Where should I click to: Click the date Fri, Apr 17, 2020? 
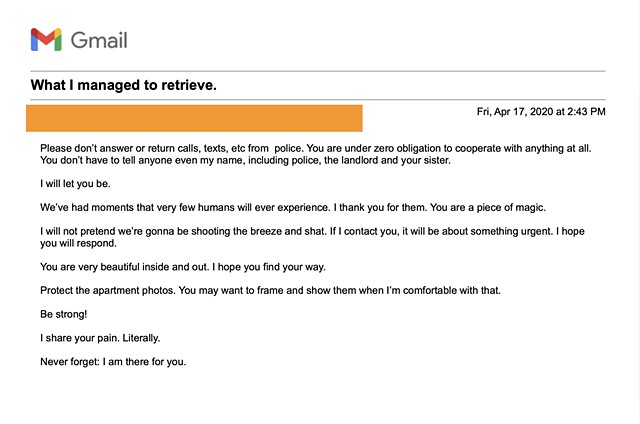click(515, 111)
